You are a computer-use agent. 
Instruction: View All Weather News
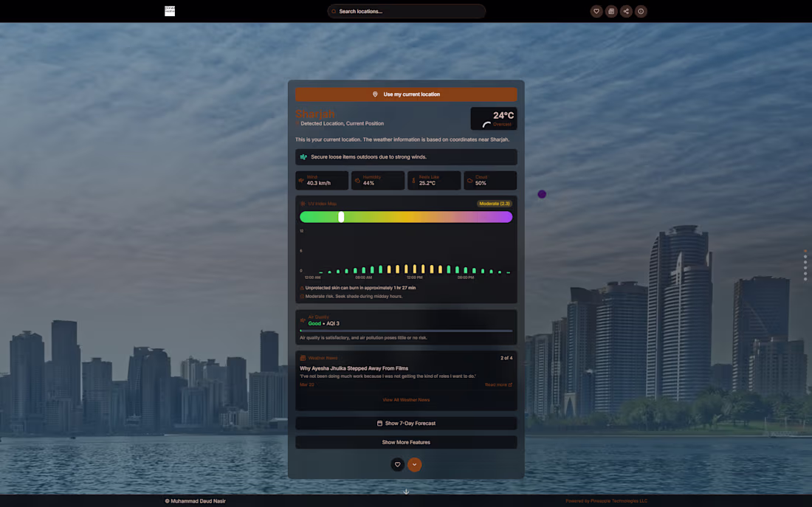click(x=406, y=399)
